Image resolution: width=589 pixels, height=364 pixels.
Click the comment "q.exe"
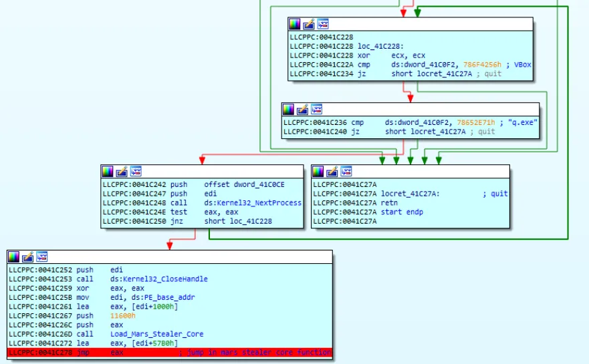(x=523, y=122)
